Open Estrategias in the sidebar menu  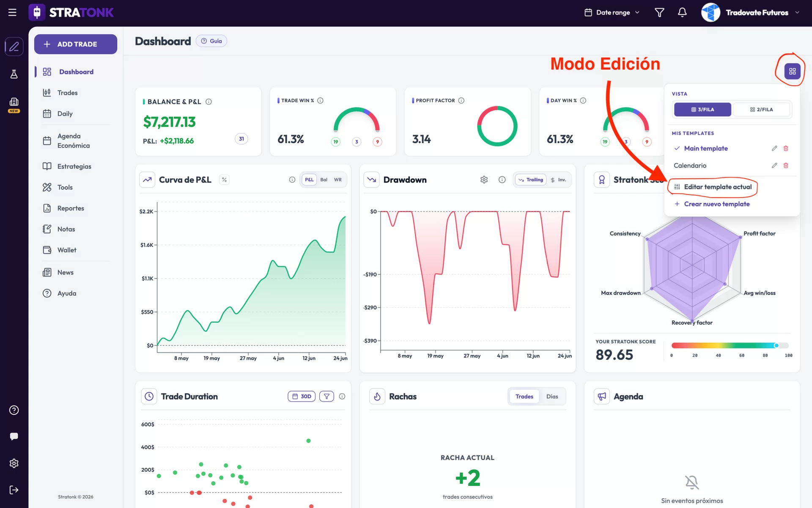point(74,166)
